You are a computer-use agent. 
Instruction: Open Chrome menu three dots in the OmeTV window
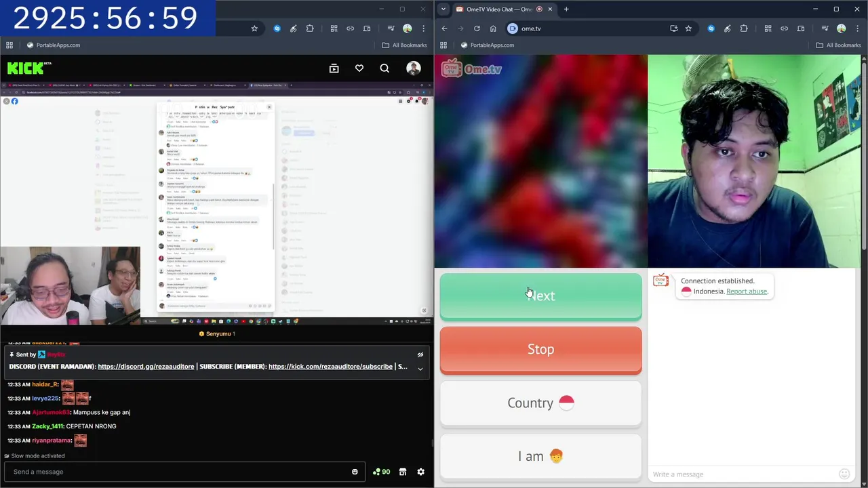858,28
